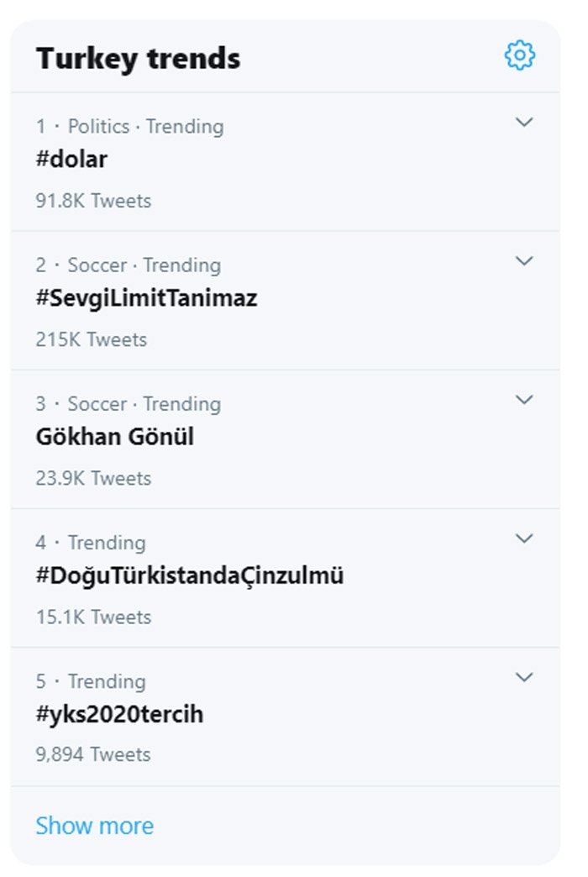Open trends settings gear icon

tap(520, 55)
